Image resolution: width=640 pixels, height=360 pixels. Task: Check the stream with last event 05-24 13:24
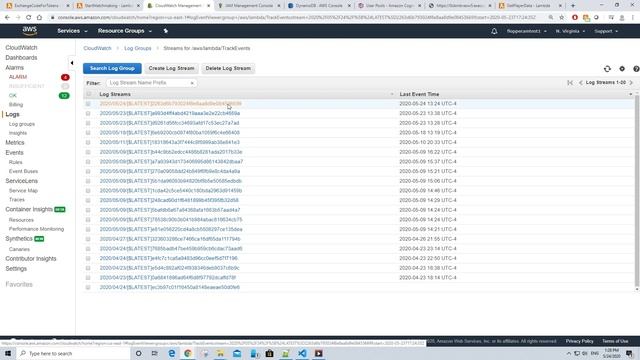88,104
